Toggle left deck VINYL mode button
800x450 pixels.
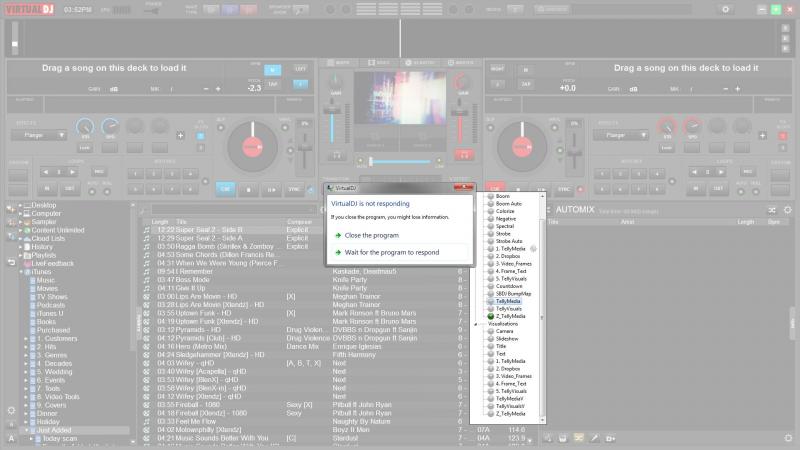pyautogui.click(x=285, y=128)
